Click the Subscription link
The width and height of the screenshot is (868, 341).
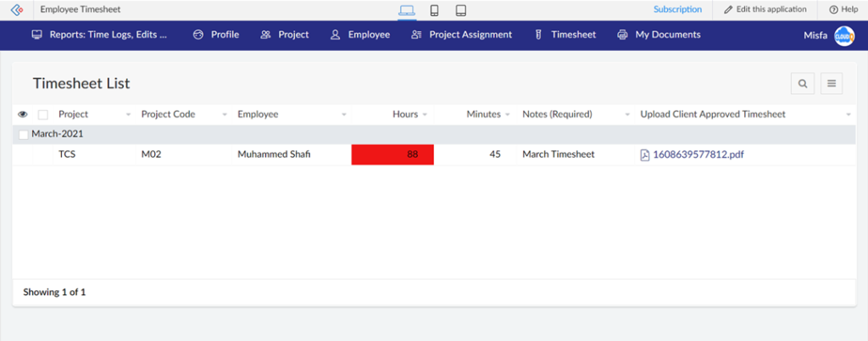[x=677, y=9]
